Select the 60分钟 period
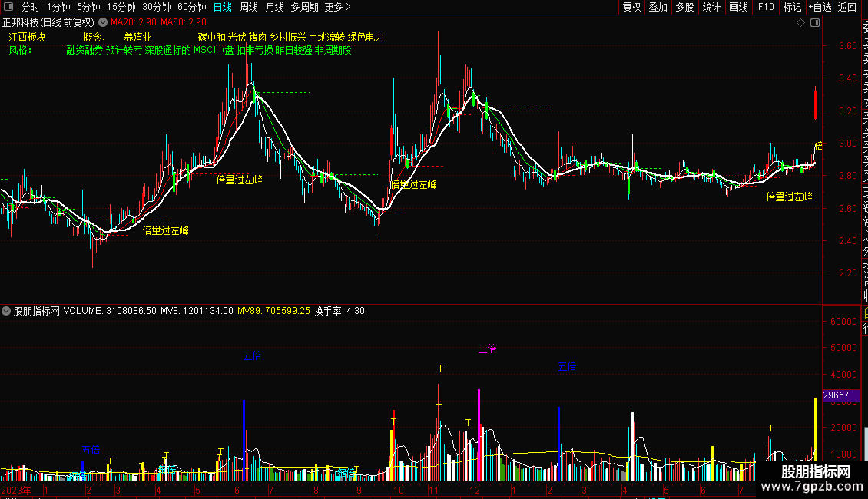 pos(191,7)
